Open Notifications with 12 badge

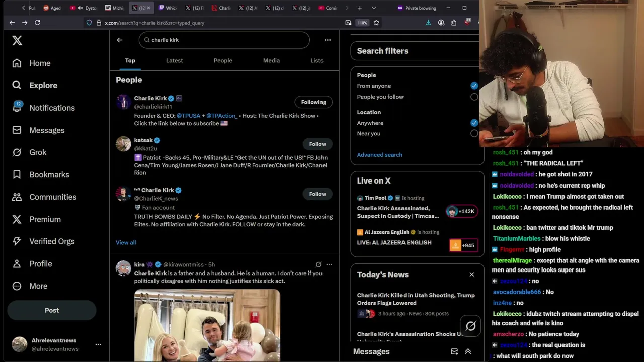coord(43,108)
